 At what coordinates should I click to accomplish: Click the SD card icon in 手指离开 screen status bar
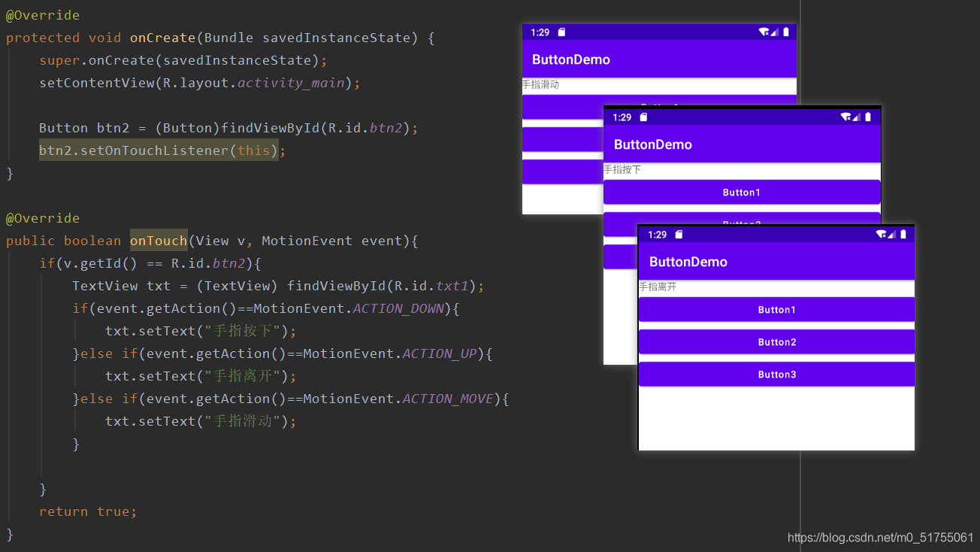[679, 235]
